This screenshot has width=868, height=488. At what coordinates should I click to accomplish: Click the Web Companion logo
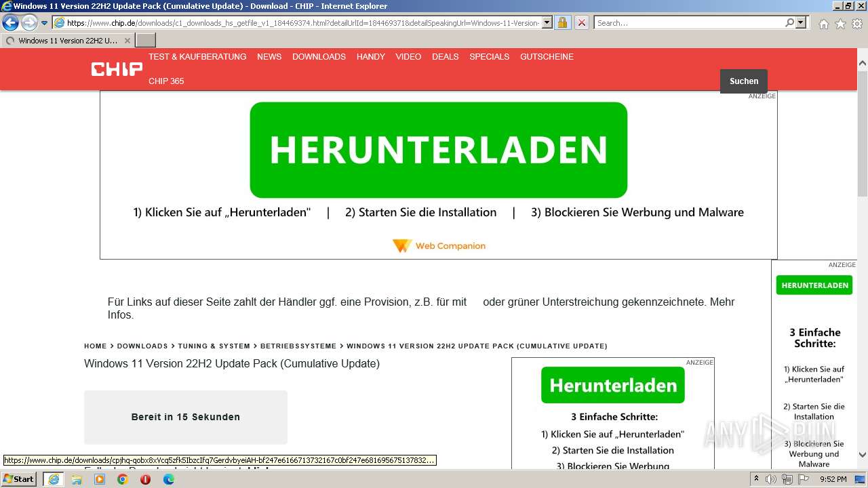439,245
